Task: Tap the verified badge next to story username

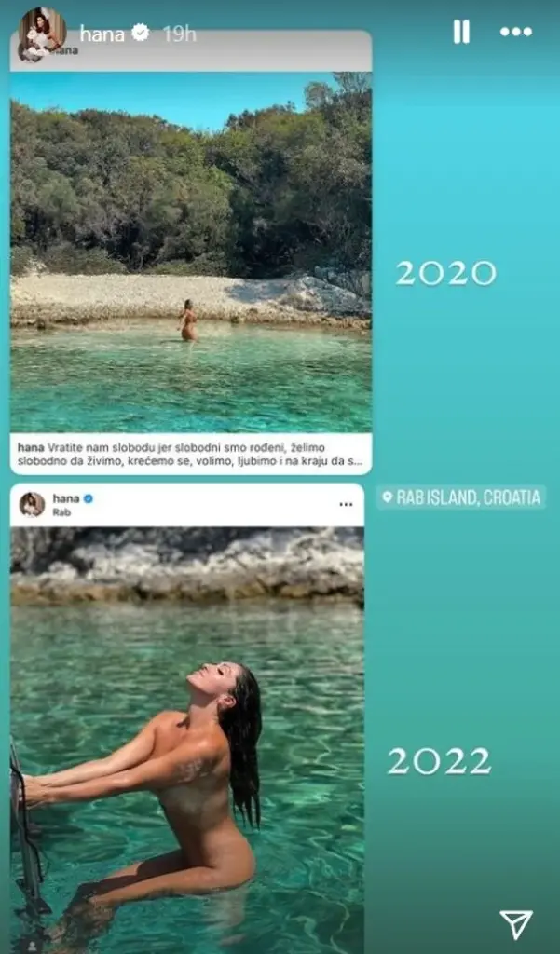Action: pos(141,33)
